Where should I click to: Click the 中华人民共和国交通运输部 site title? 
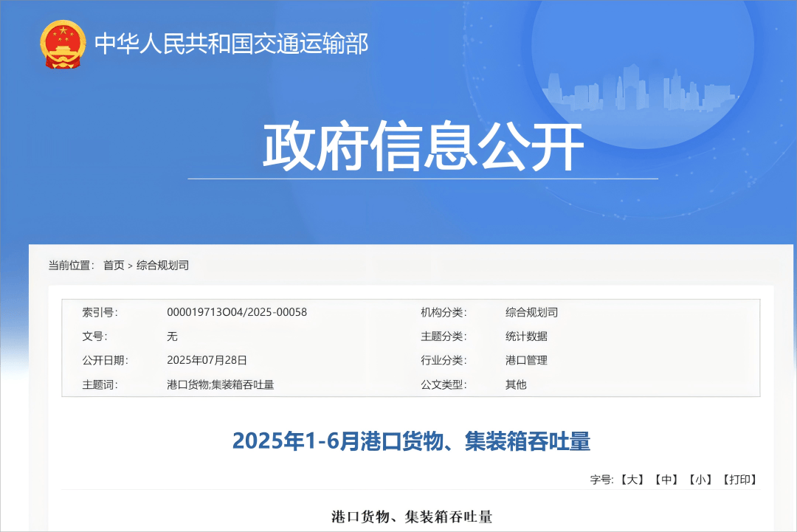pyautogui.click(x=231, y=44)
